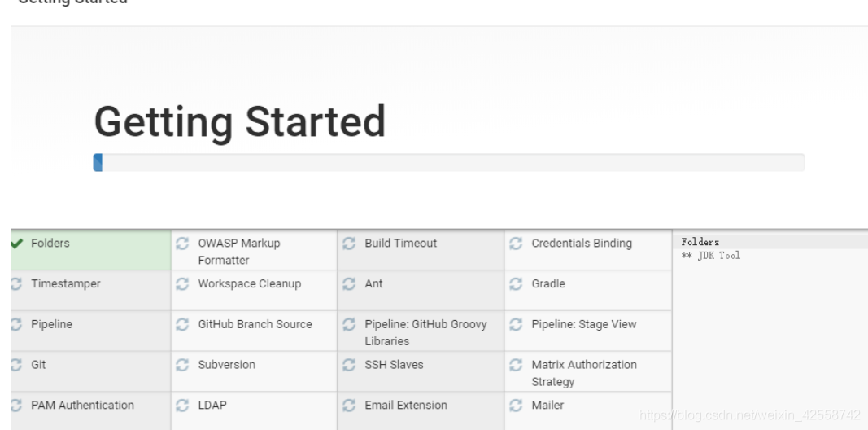868x430 pixels.
Task: Click the Folders line in install log
Action: point(700,242)
